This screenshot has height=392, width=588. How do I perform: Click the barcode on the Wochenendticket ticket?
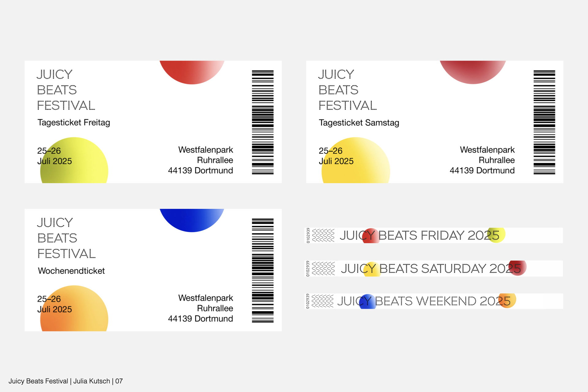pyautogui.click(x=262, y=270)
